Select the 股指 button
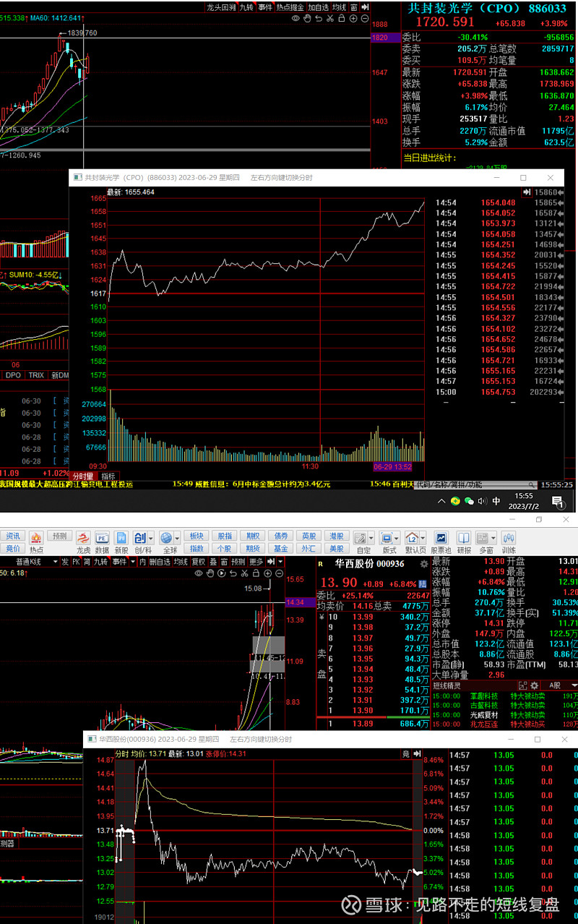The width and height of the screenshot is (578, 924). click(x=225, y=536)
